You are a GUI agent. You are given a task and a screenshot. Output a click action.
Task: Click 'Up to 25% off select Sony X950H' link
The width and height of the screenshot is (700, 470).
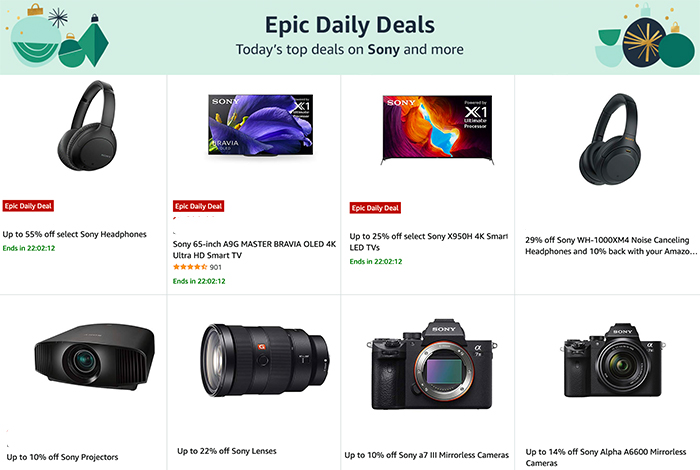(x=429, y=241)
